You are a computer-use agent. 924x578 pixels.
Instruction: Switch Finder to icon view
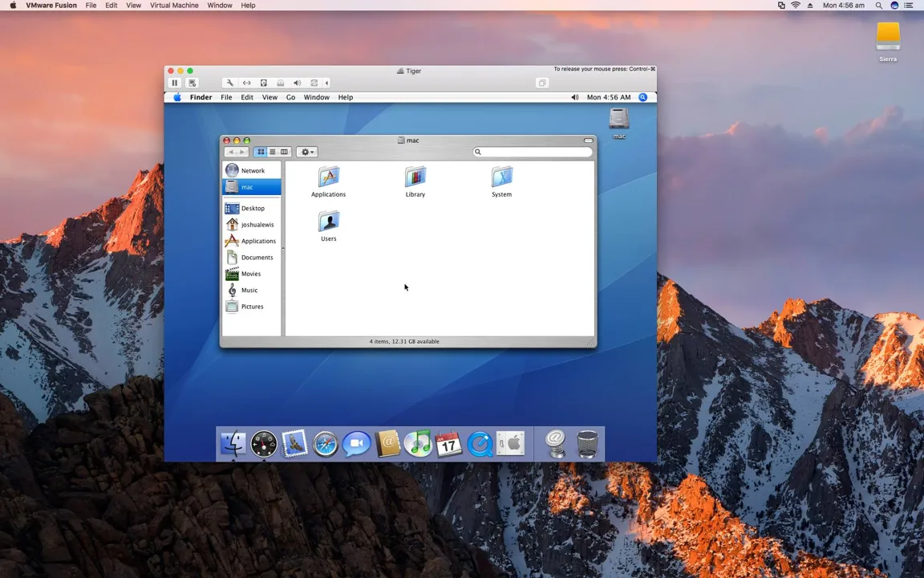point(261,153)
